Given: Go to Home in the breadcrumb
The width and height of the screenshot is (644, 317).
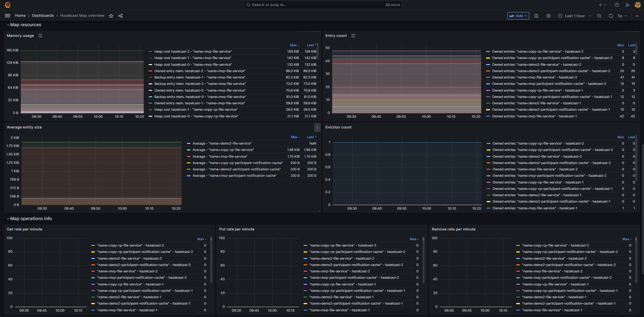Looking at the screenshot, I should coord(20,16).
